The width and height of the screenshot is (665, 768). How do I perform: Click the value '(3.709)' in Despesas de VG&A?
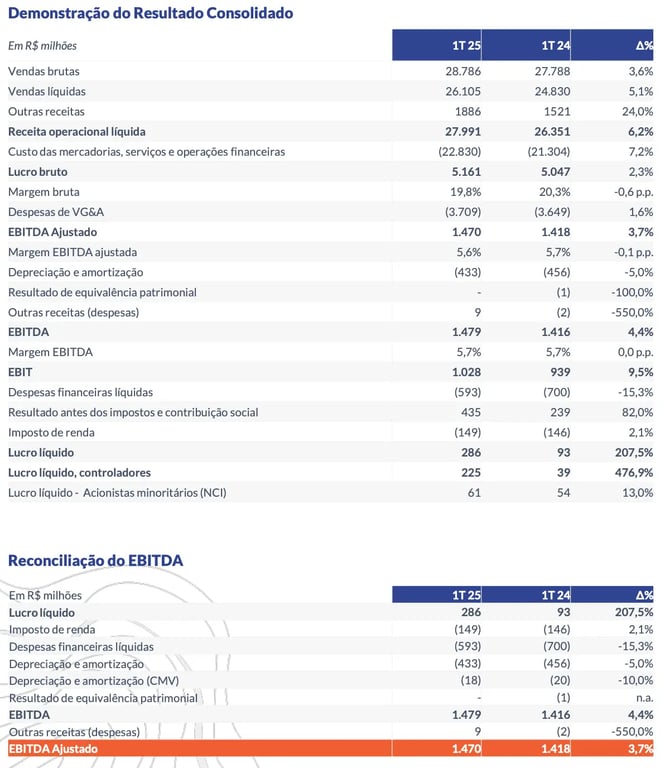tap(463, 212)
